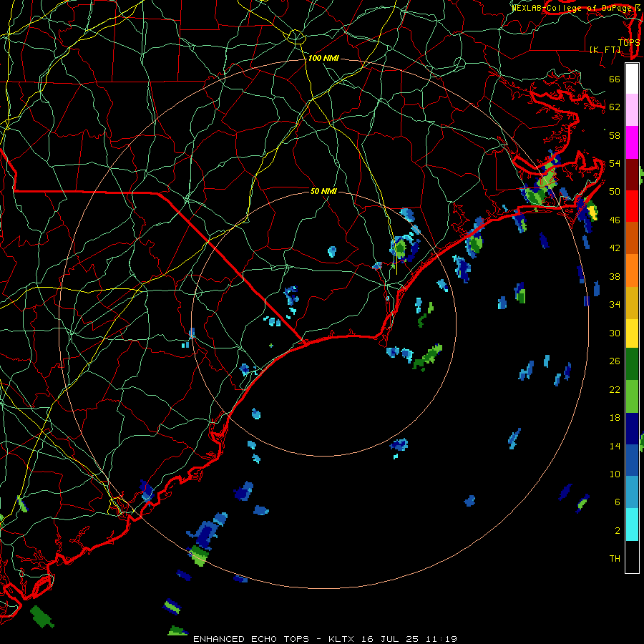Image resolution: width=644 pixels, height=644 pixels.
Task: Click the 'ENHANCED ECHO TOPS' caption text
Action: (251, 639)
